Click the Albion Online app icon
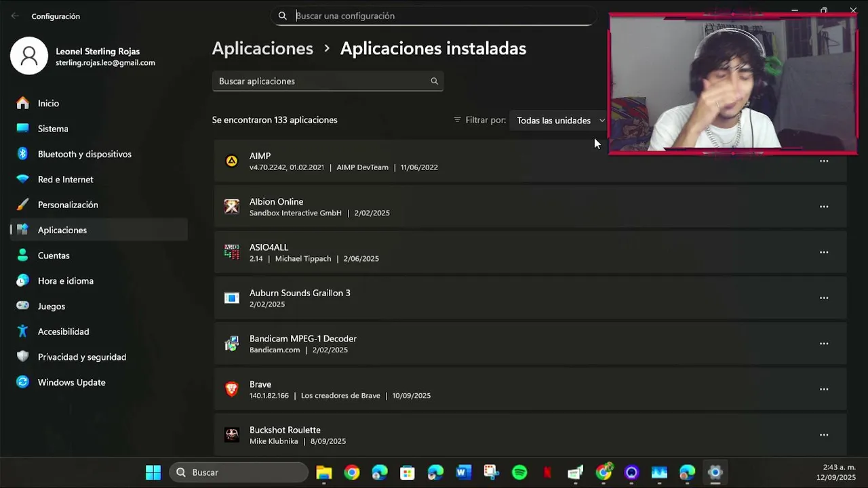Viewport: 868px width, 488px height. pos(232,207)
